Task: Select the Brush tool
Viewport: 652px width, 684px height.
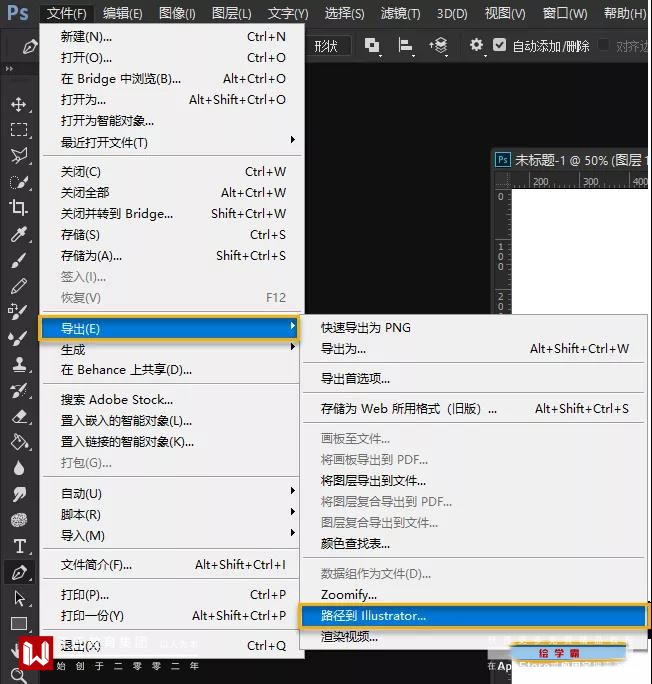Action: coord(18,260)
